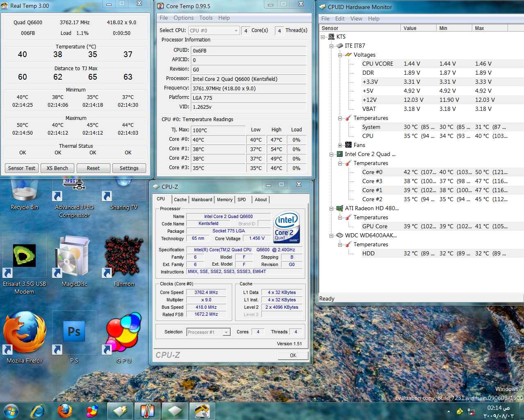Image resolution: width=524 pixels, height=420 pixels.
Task: Expand the Fans node in sensor tree
Action: coord(340,145)
